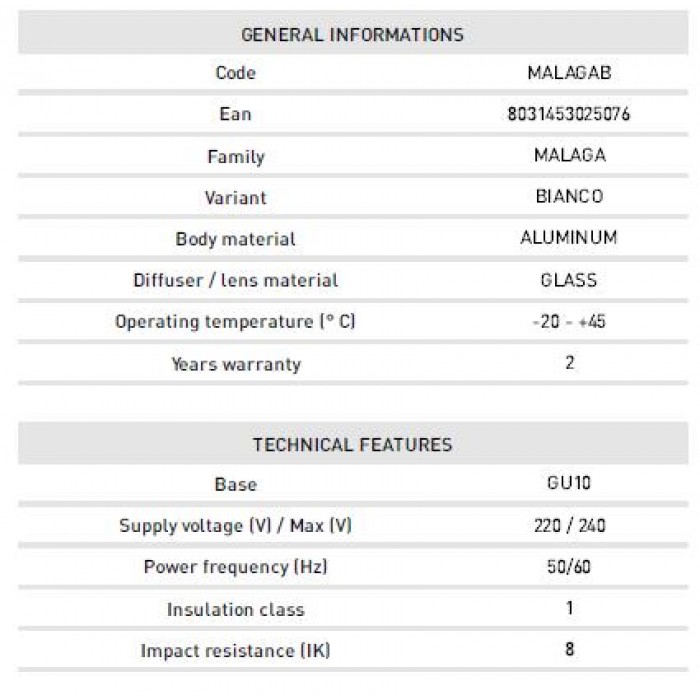This screenshot has height=700, width=700.
Task: Click the Years warranty label
Action: [x=235, y=364]
